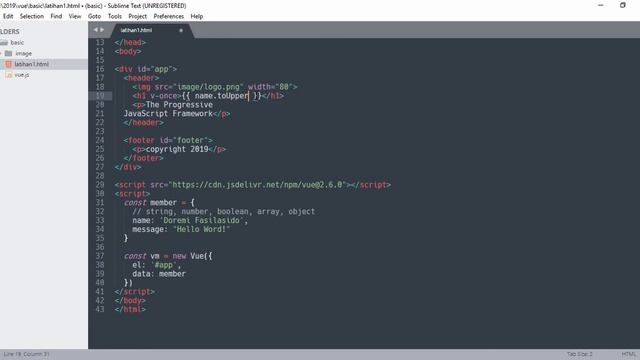Screen dimensions: 640x360
Task: Close the unsaved latihan1.html tab dot
Action: click(x=181, y=30)
